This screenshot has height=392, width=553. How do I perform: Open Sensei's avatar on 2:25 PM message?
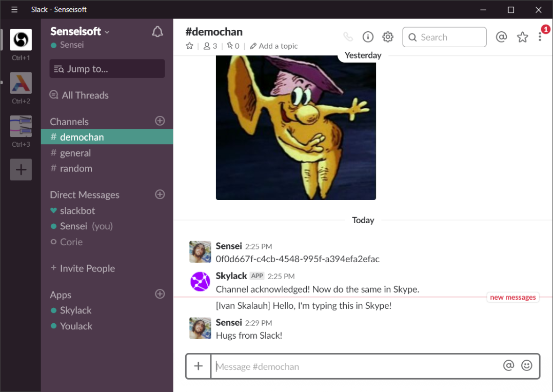[200, 252]
